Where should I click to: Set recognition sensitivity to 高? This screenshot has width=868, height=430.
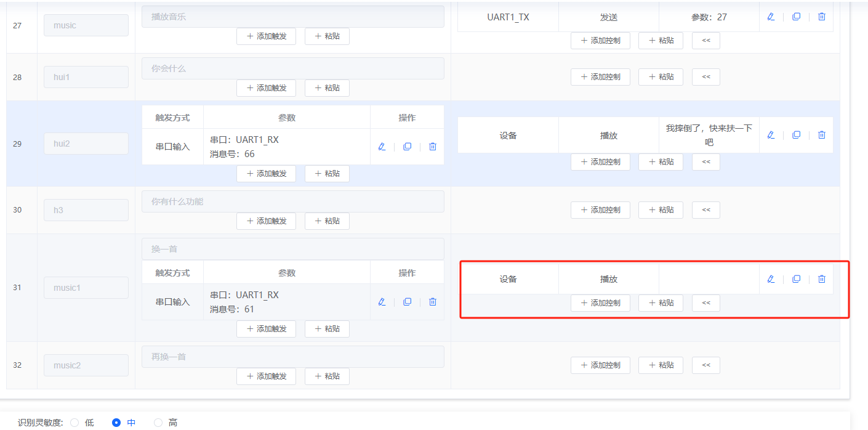tap(158, 423)
